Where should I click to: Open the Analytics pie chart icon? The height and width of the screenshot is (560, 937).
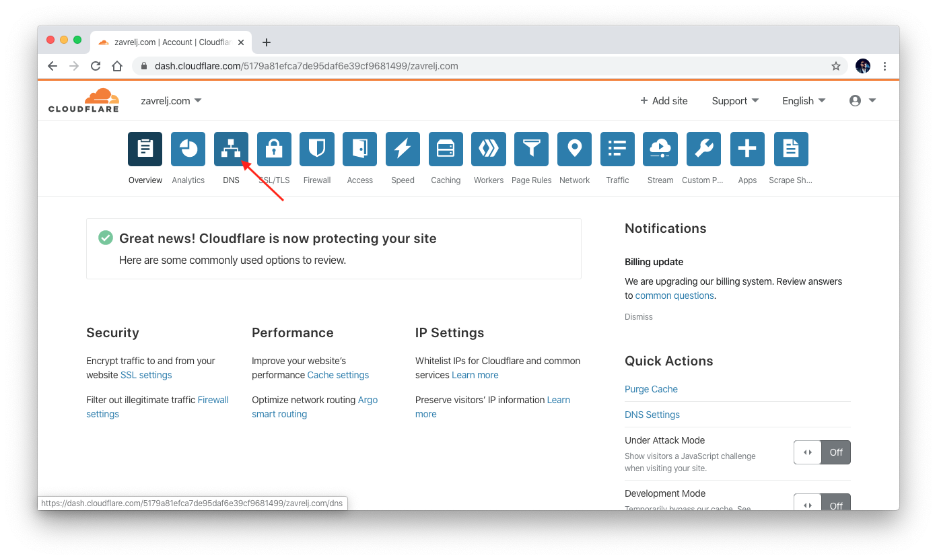point(188,149)
